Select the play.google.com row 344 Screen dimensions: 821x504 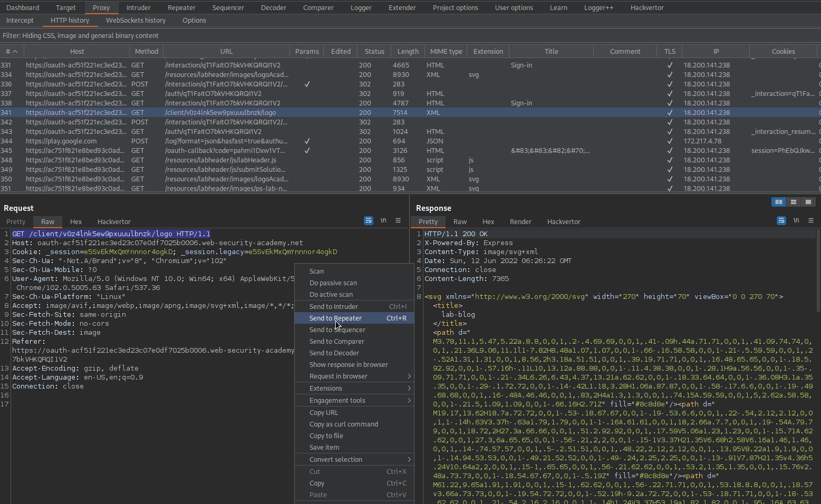click(410, 141)
